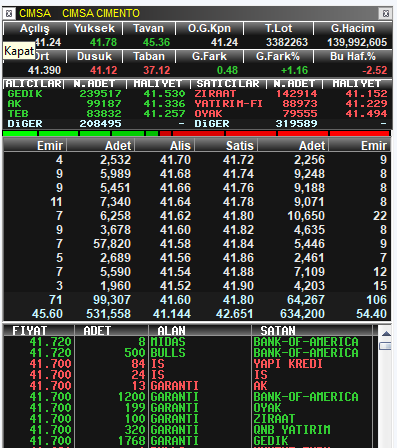Click the G.Fark% header cell
The width and height of the screenshot is (397, 448).
(x=279, y=56)
